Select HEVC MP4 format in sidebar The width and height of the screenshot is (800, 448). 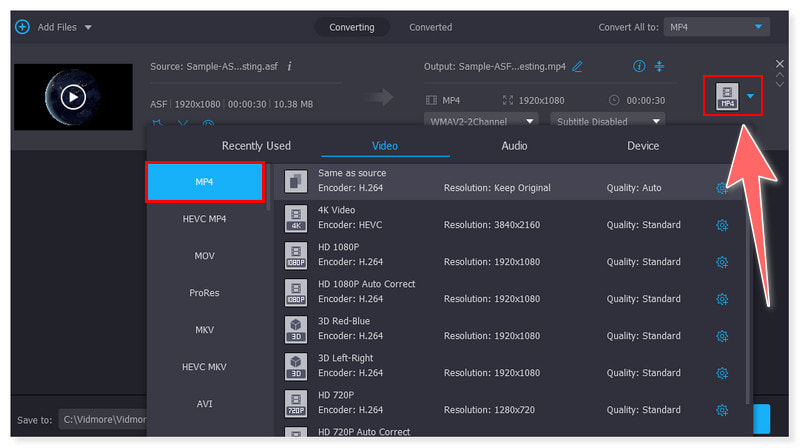click(204, 219)
